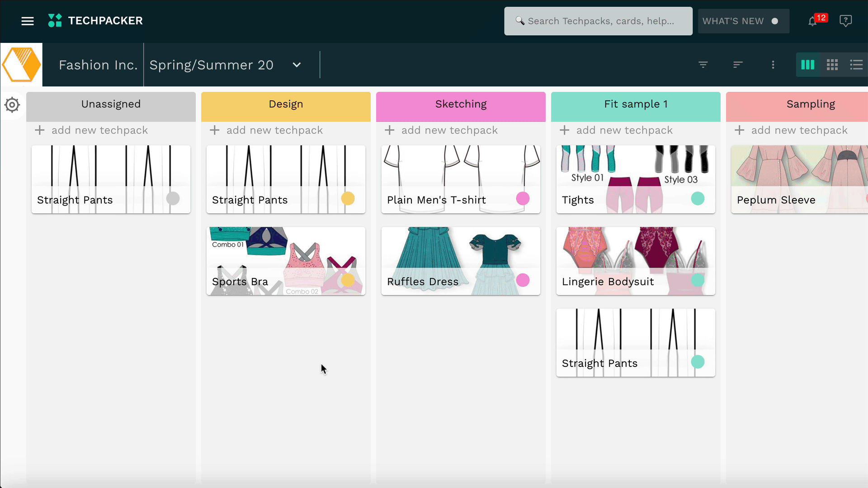Click the Techpacker logo icon
This screenshot has width=868, height=488.
click(x=55, y=21)
